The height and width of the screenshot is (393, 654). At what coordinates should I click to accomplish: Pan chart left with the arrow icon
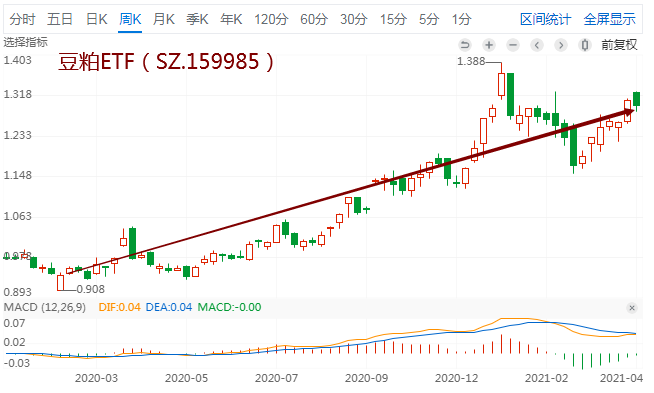(537, 45)
